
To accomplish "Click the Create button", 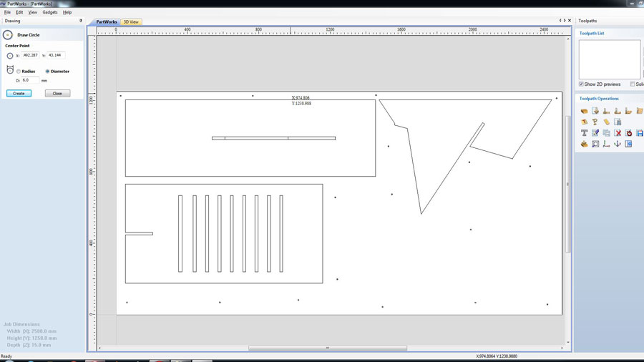I will 19,94.
